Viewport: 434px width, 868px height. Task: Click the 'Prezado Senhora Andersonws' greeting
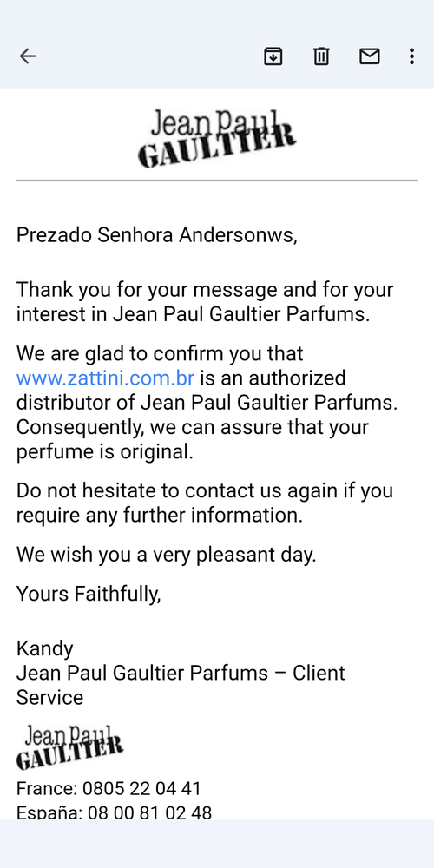(156, 235)
